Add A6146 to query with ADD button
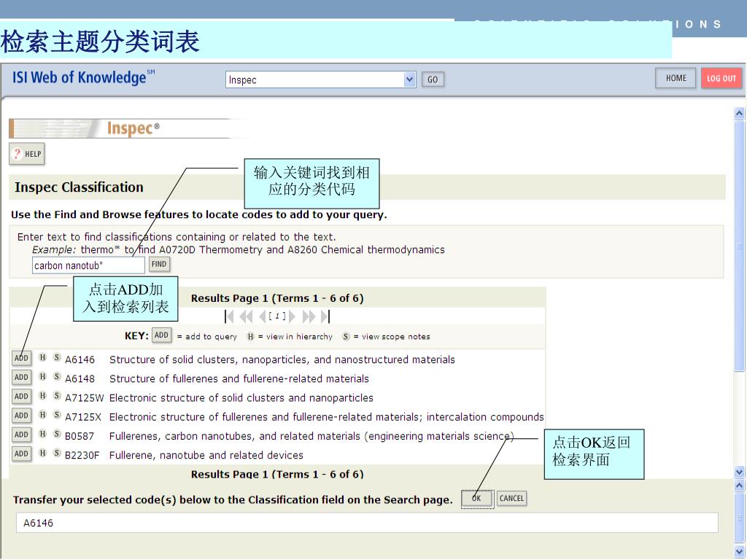 [21, 358]
